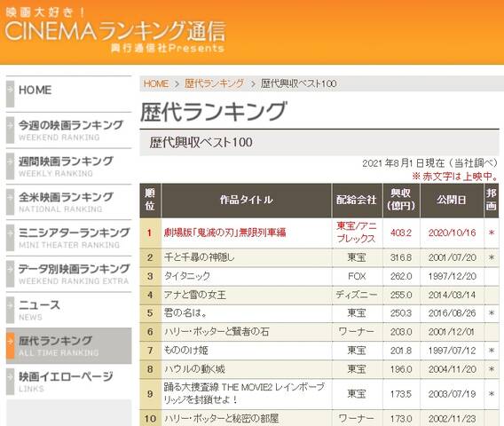Click the release date 2014/03/14
504x426 pixels.
tap(452, 295)
